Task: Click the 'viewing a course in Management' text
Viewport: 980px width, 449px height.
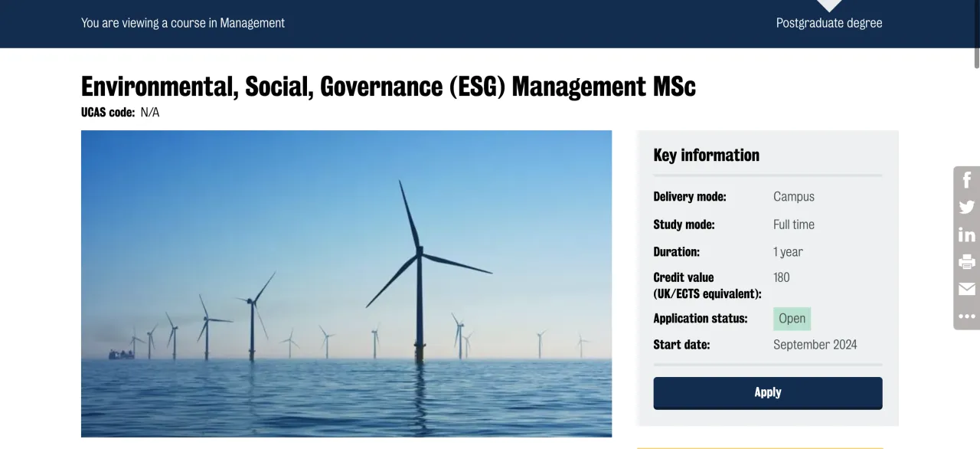Action: click(x=183, y=23)
